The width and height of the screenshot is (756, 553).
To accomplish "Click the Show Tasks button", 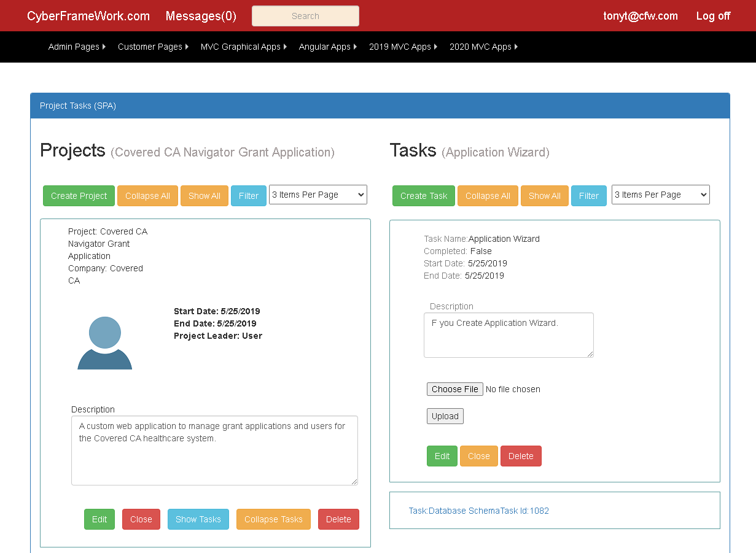I will [x=198, y=519].
